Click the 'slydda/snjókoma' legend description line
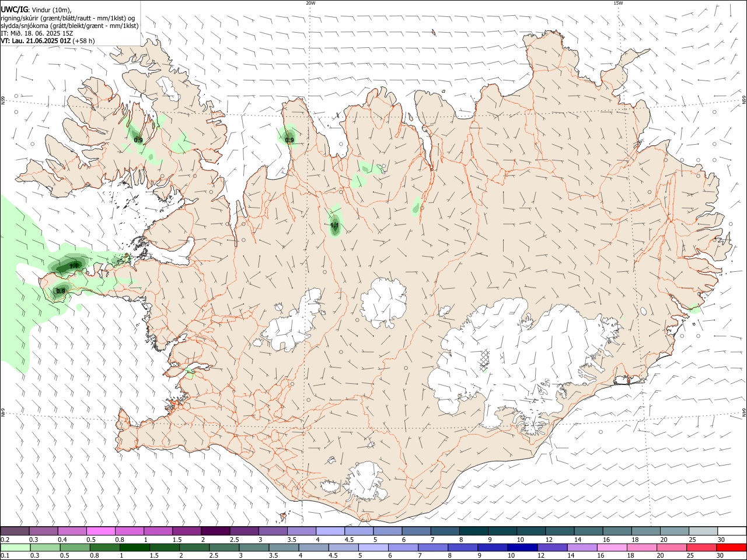747x560 pixels. (69, 26)
